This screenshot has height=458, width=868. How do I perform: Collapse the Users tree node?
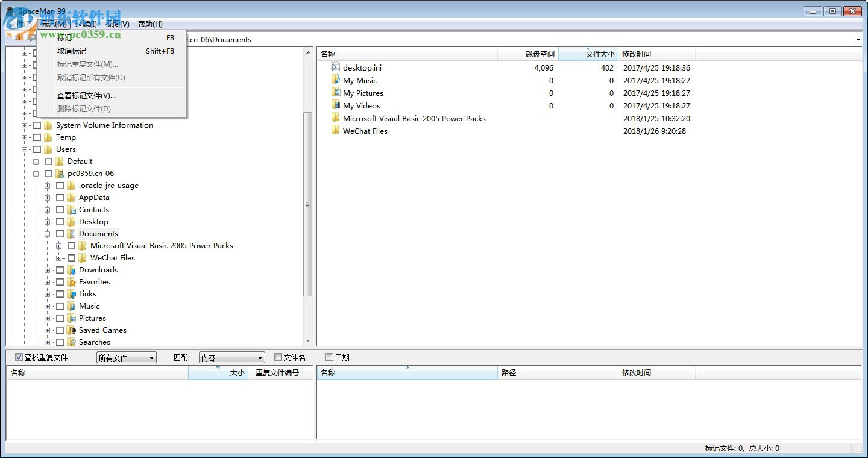[x=25, y=149]
